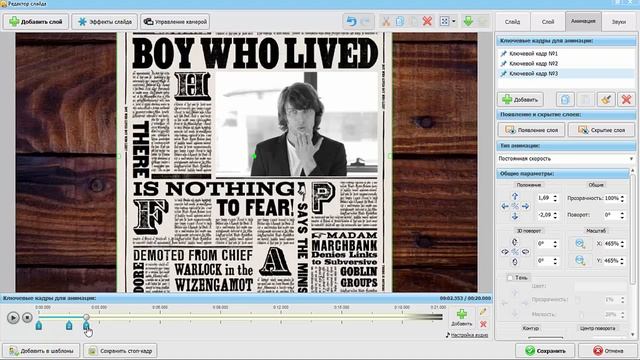Click the position down arrow icon
640x360 pixels.
click(515, 216)
